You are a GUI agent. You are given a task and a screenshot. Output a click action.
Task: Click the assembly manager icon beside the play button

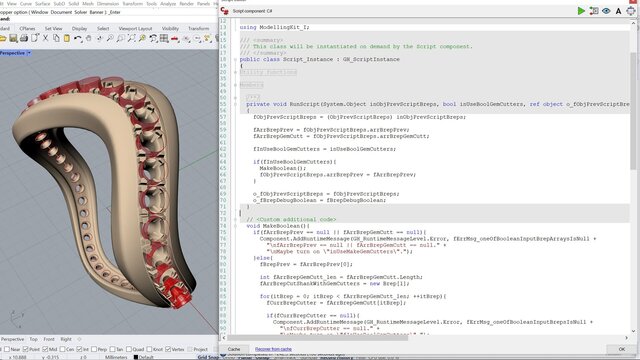click(594, 11)
